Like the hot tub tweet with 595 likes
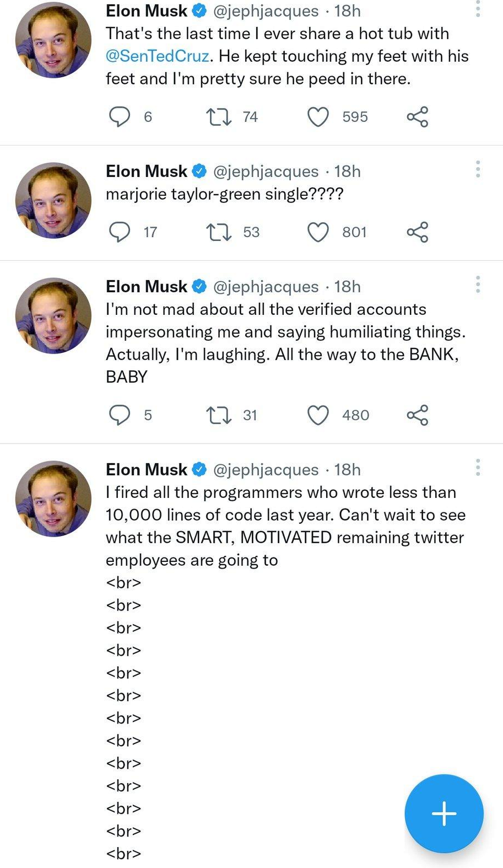This screenshot has height=868, width=503. 318,117
